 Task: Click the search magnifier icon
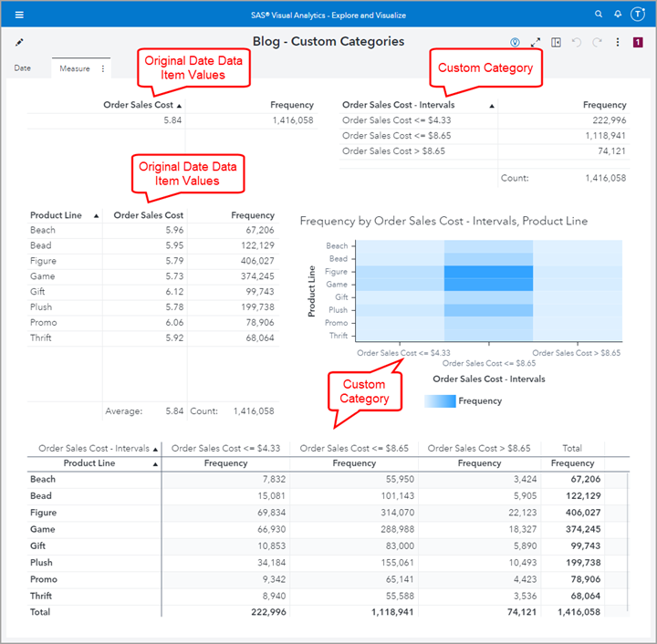point(599,15)
